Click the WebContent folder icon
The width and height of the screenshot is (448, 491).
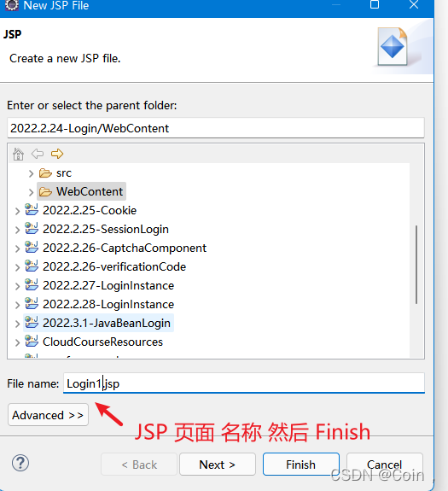point(45,191)
